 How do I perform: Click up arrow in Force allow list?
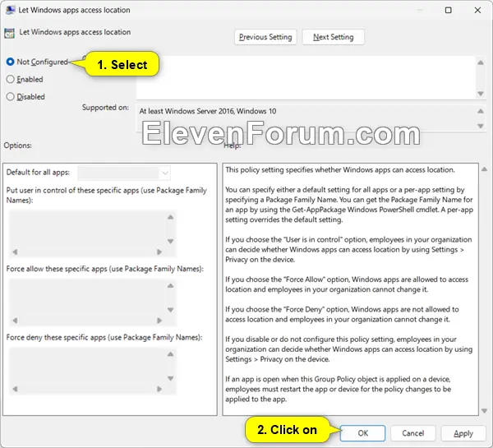click(170, 286)
